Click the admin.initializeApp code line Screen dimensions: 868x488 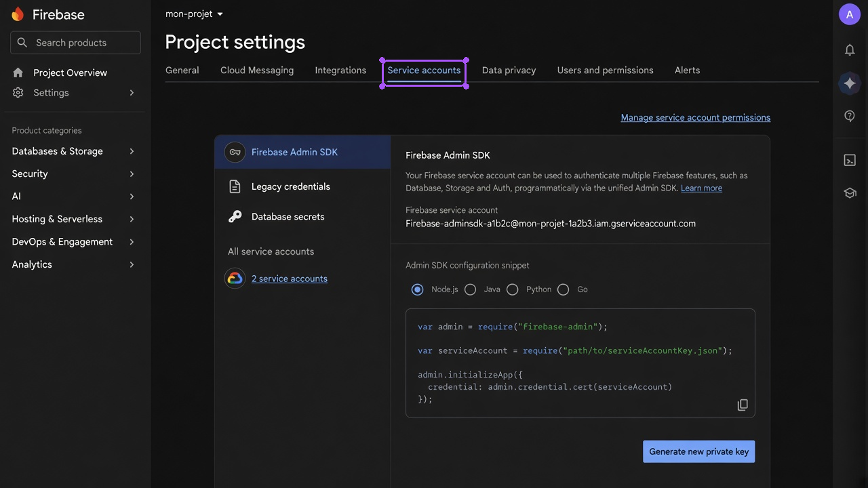pyautogui.click(x=470, y=375)
